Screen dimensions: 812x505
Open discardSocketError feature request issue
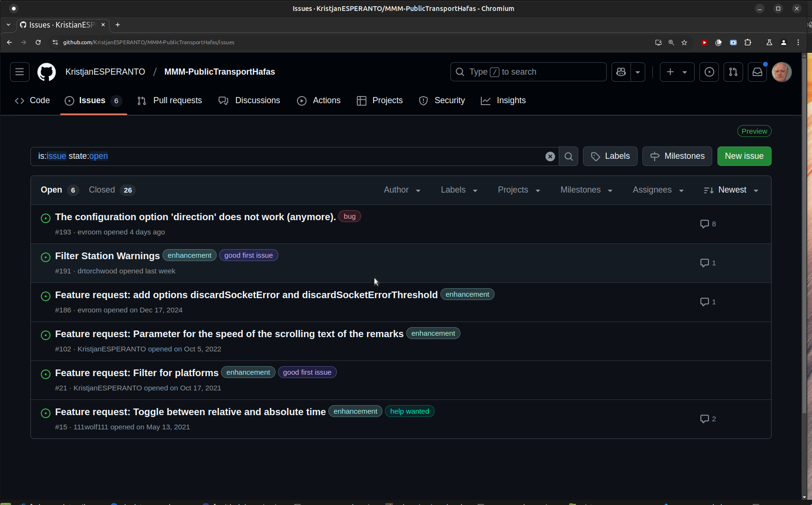click(x=246, y=295)
